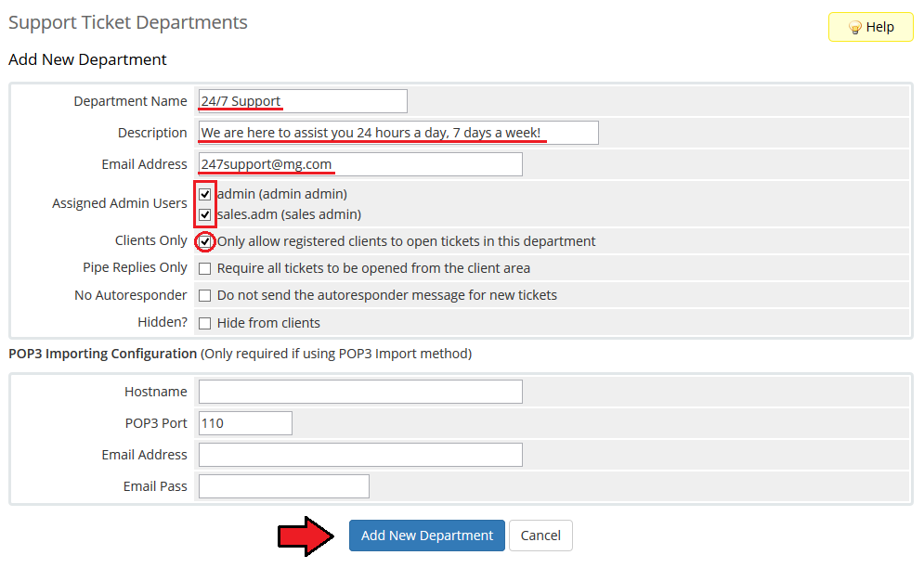Click the 'Support Ticket Departments' page heading
924x568 pixels.
[x=128, y=22]
